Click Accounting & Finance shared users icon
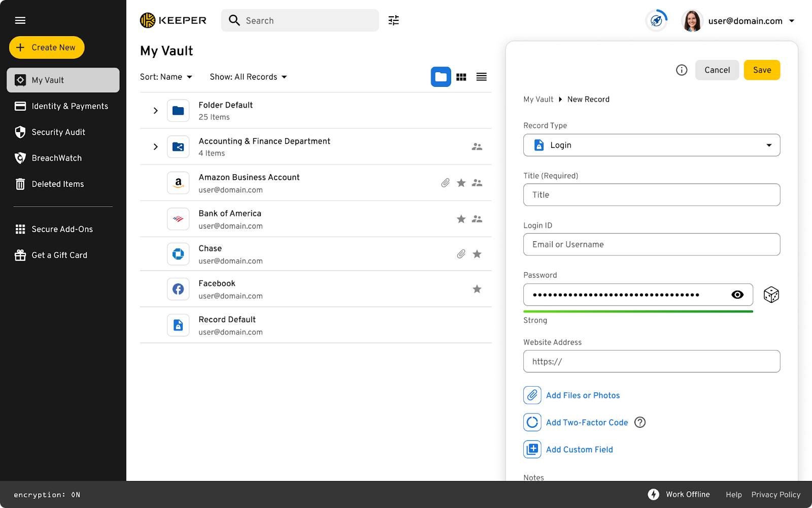Screen dimensions: 812x508 477,147
